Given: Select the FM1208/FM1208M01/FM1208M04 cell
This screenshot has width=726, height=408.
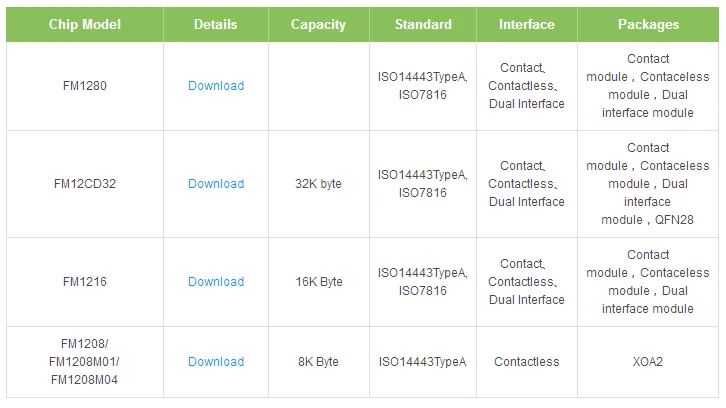Looking at the screenshot, I should pyautogui.click(x=85, y=362).
